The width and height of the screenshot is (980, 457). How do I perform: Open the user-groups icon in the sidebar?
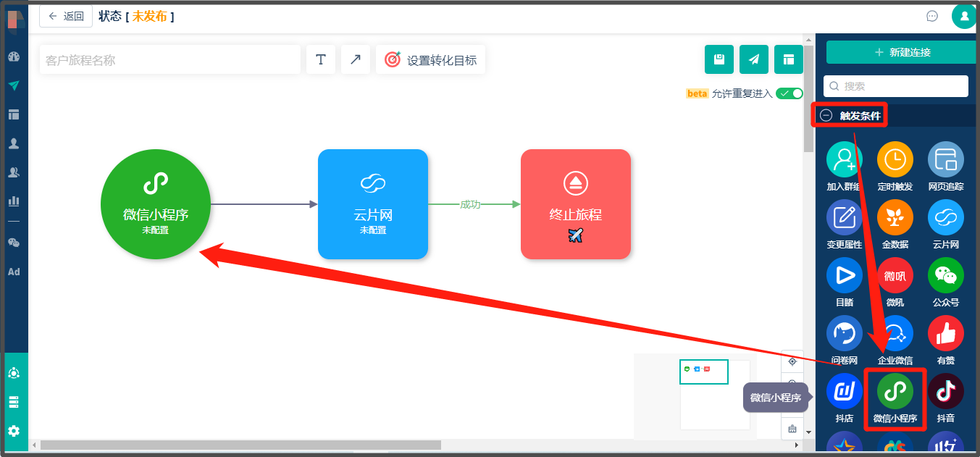coord(14,172)
